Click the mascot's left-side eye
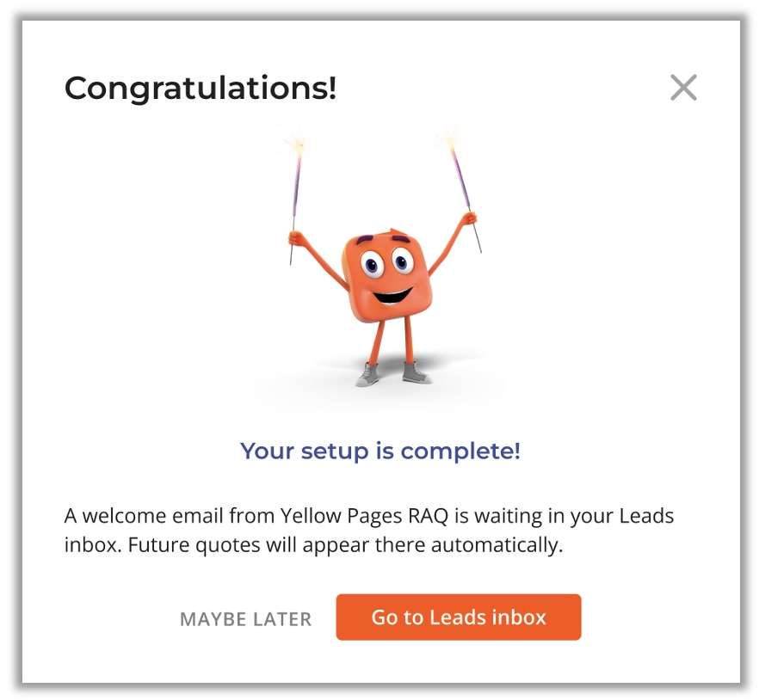The image size is (759, 700). click(371, 263)
